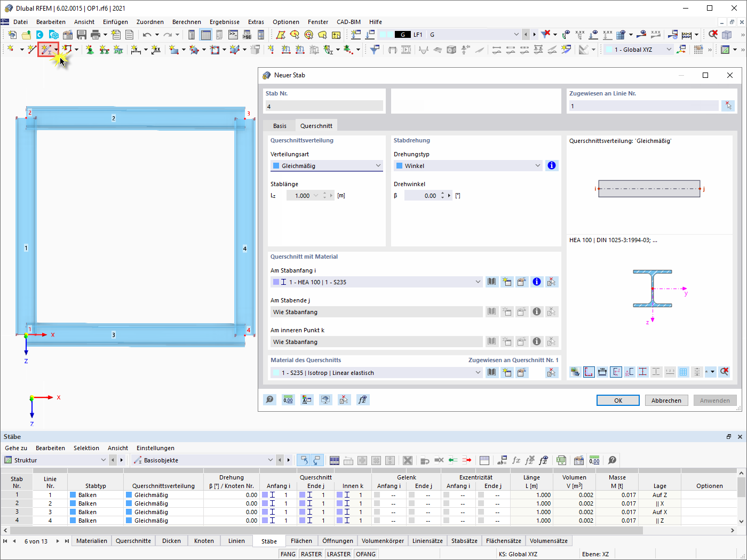The image size is (747, 560).
Task: Show cross-section info at member start
Action: [x=537, y=282]
